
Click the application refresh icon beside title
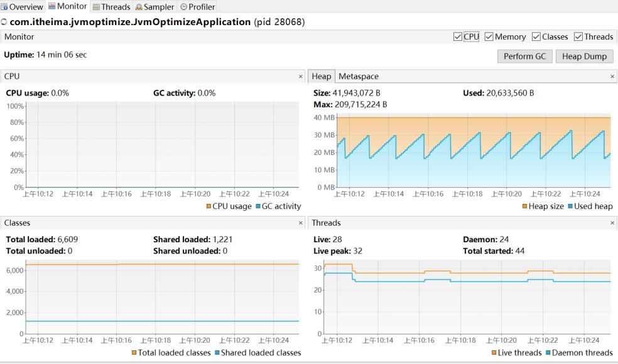coord(4,22)
